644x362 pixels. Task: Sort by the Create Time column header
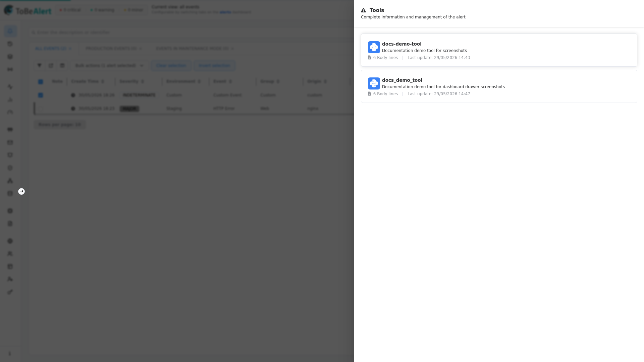[x=88, y=81]
